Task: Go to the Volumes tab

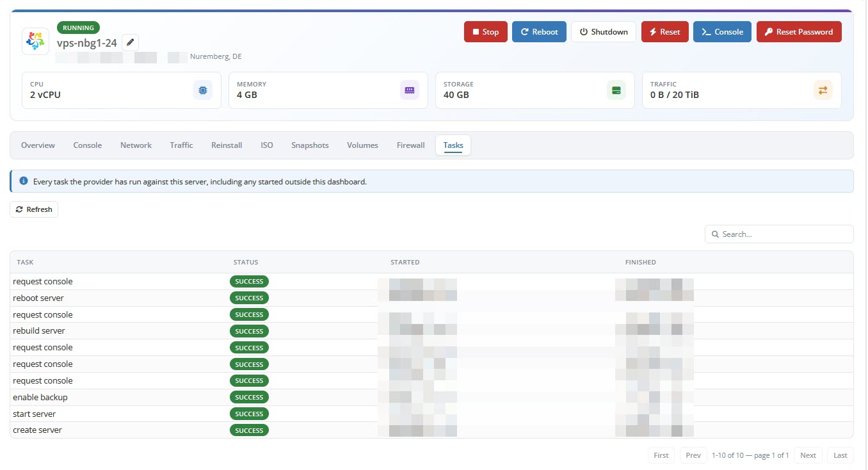Action: tap(362, 145)
